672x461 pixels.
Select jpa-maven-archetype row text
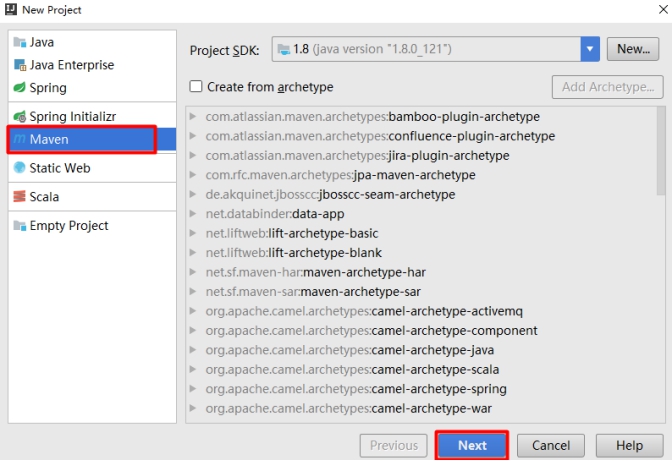[340, 175]
